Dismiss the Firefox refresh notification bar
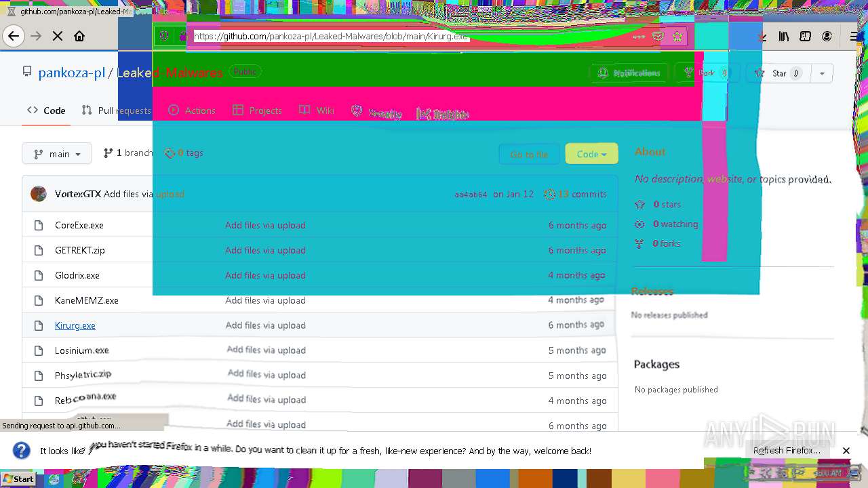 point(846,451)
